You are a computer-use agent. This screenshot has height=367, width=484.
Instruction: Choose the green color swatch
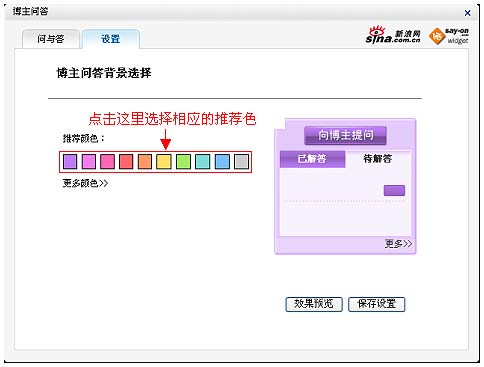[x=183, y=162]
